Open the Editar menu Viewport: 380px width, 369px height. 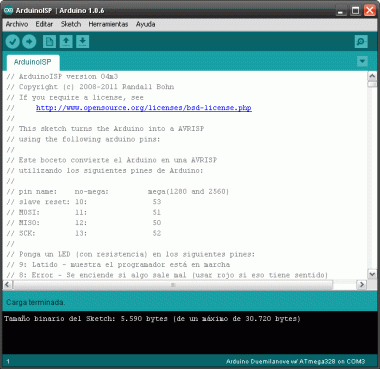tap(44, 24)
